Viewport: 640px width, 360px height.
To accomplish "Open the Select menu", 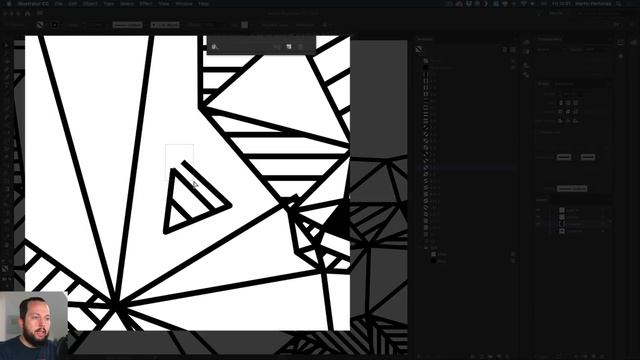I will point(127,4).
